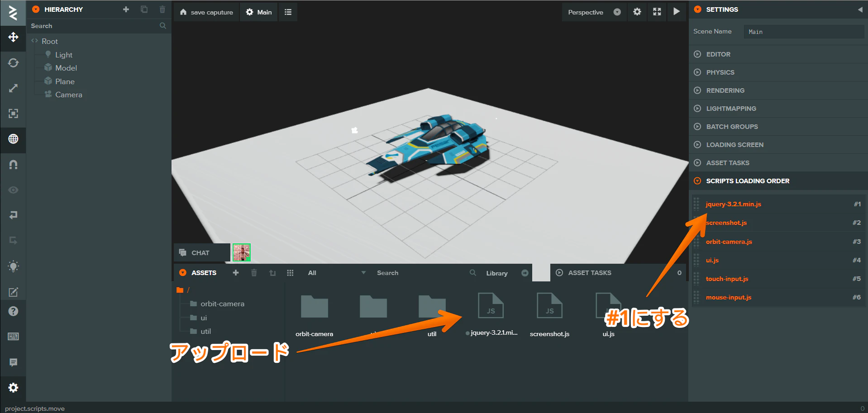Image resolution: width=868 pixels, height=413 pixels.
Task: Duplicate entity icon in Hierarchy header
Action: pyautogui.click(x=144, y=9)
